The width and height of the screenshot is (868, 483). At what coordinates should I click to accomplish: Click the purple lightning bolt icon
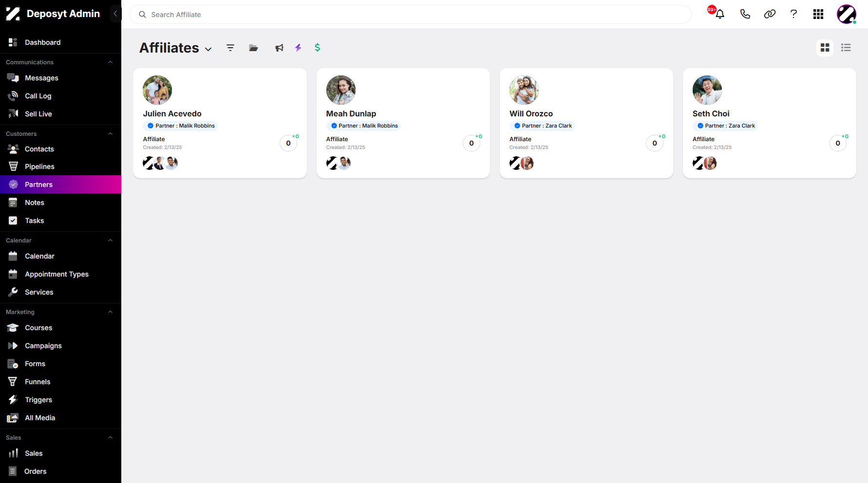(x=298, y=48)
